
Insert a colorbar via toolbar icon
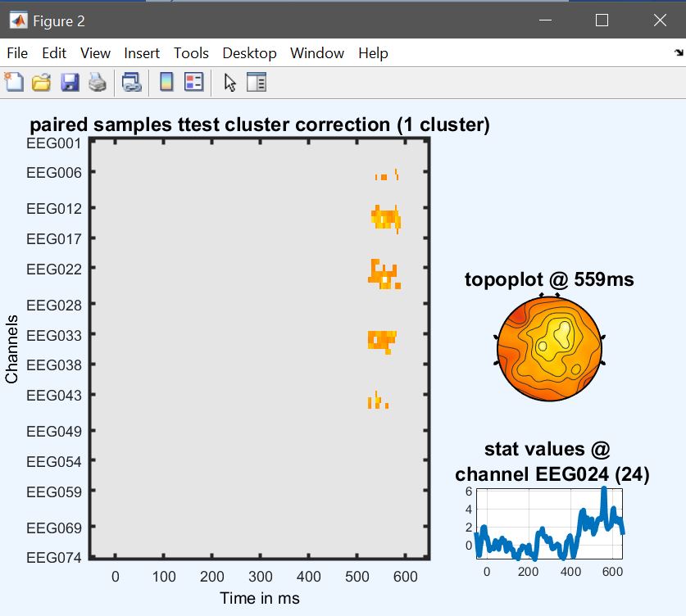pyautogui.click(x=166, y=82)
